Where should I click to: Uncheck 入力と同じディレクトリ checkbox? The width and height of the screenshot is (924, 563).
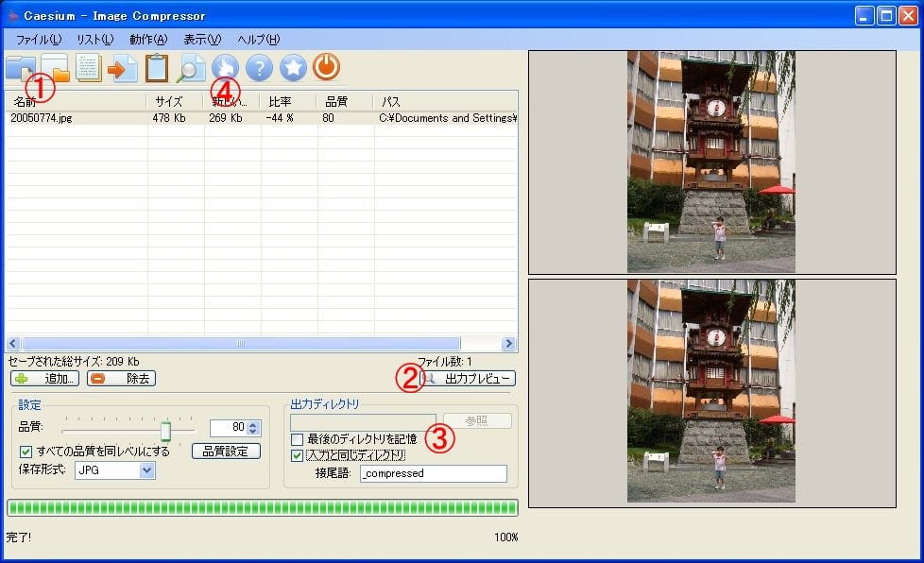click(x=298, y=455)
